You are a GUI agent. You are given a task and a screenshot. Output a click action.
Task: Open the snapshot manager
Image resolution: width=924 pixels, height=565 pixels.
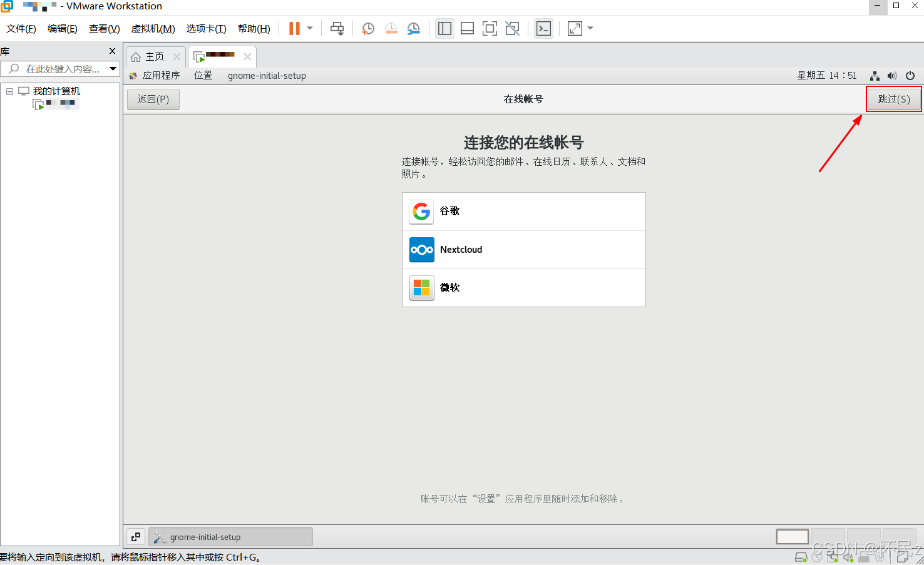[x=414, y=28]
